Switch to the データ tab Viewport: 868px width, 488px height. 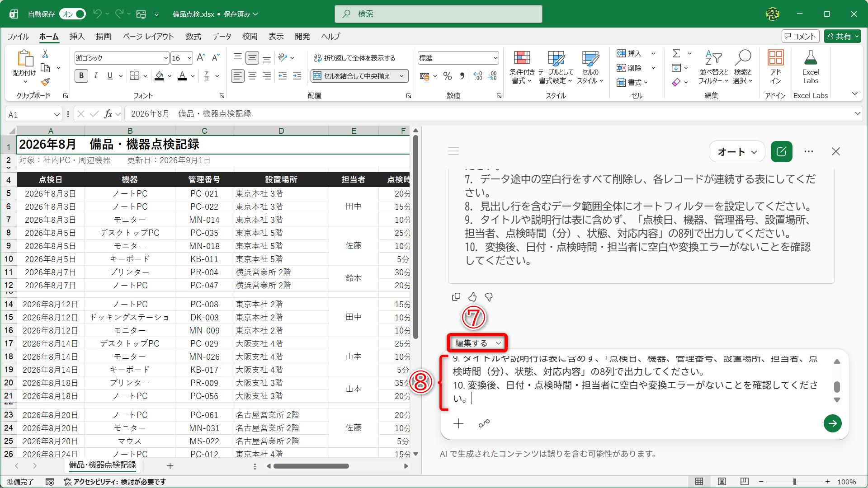(222, 36)
